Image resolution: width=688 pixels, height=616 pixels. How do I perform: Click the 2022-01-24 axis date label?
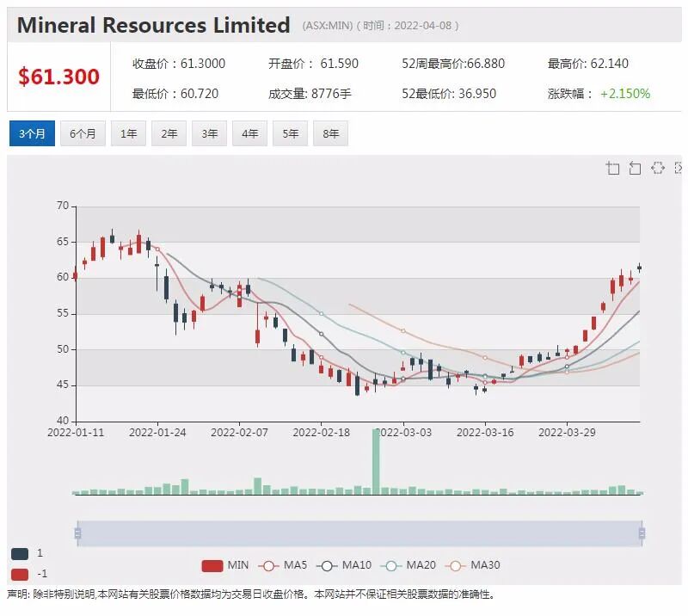(x=157, y=433)
